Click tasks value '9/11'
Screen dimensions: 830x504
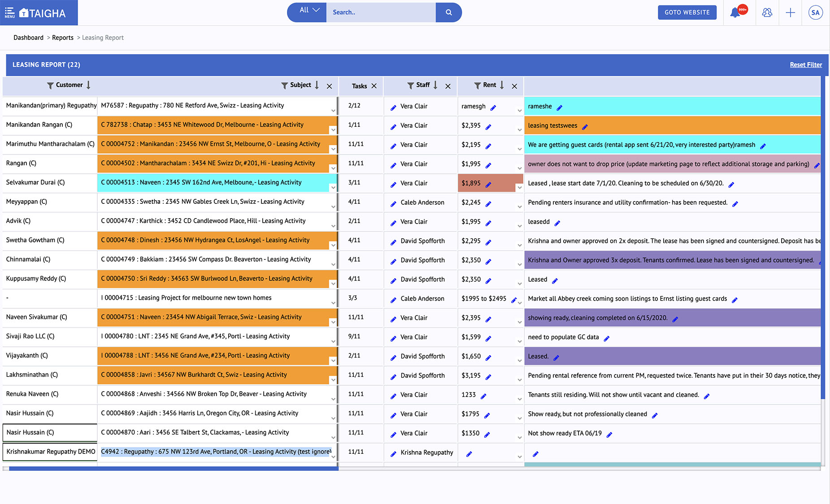pyautogui.click(x=354, y=336)
